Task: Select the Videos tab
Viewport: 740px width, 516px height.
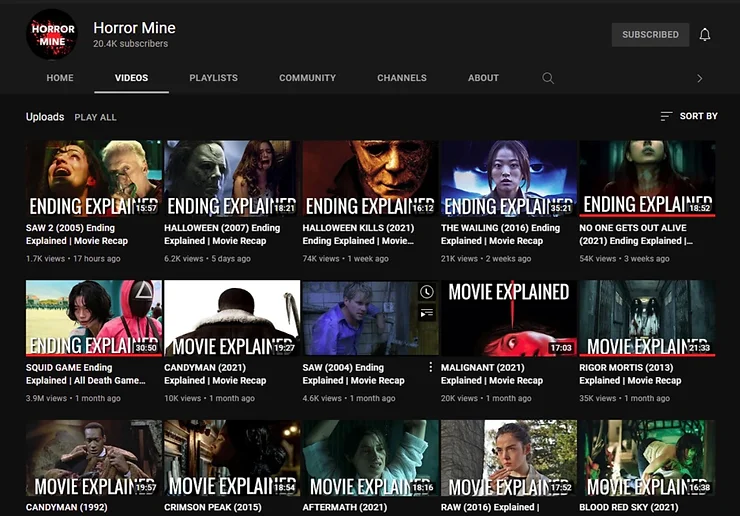Action: (131, 78)
